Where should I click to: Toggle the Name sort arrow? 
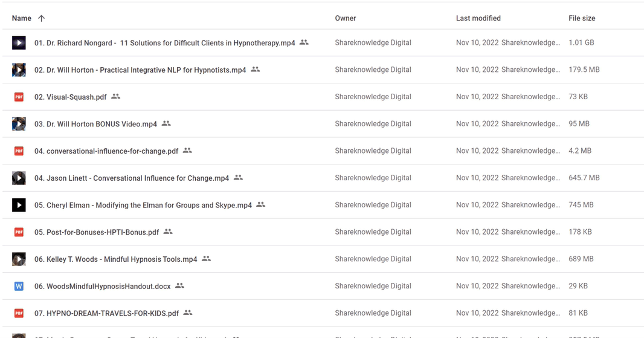pos(41,18)
